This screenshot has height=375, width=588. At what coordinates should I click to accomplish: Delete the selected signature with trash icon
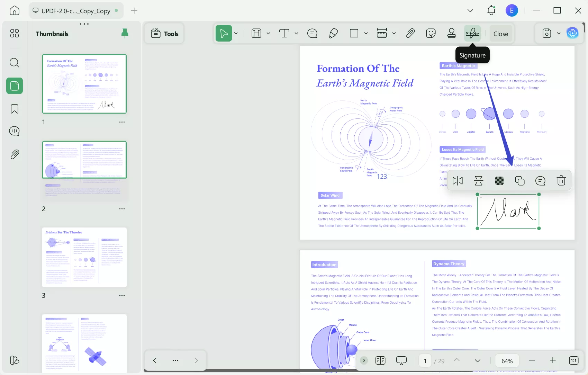pos(561,181)
